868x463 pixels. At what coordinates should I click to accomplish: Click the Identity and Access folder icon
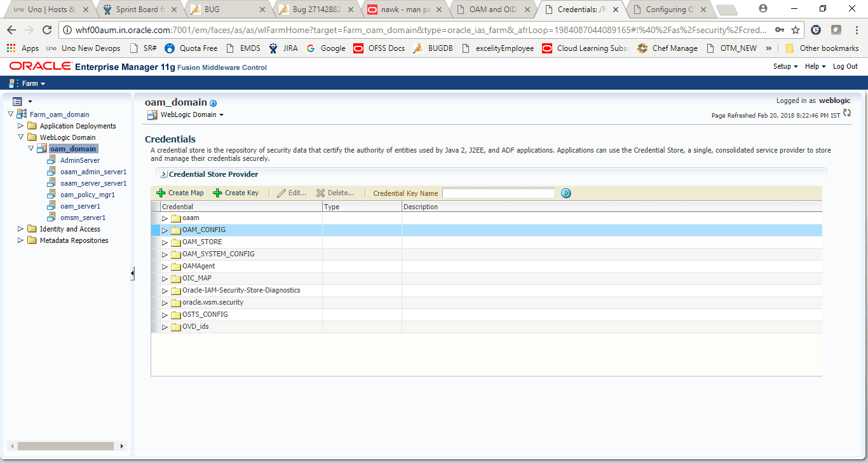pyautogui.click(x=32, y=229)
